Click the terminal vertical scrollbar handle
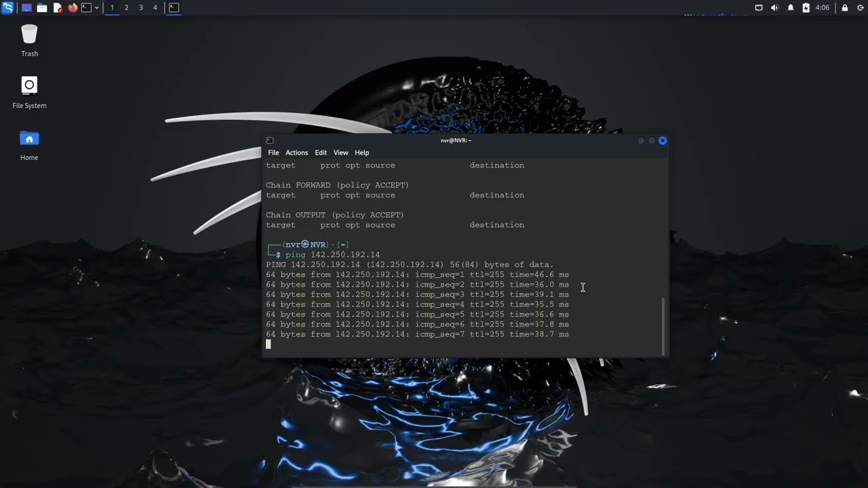Viewport: 868px width, 488px height. [x=663, y=326]
